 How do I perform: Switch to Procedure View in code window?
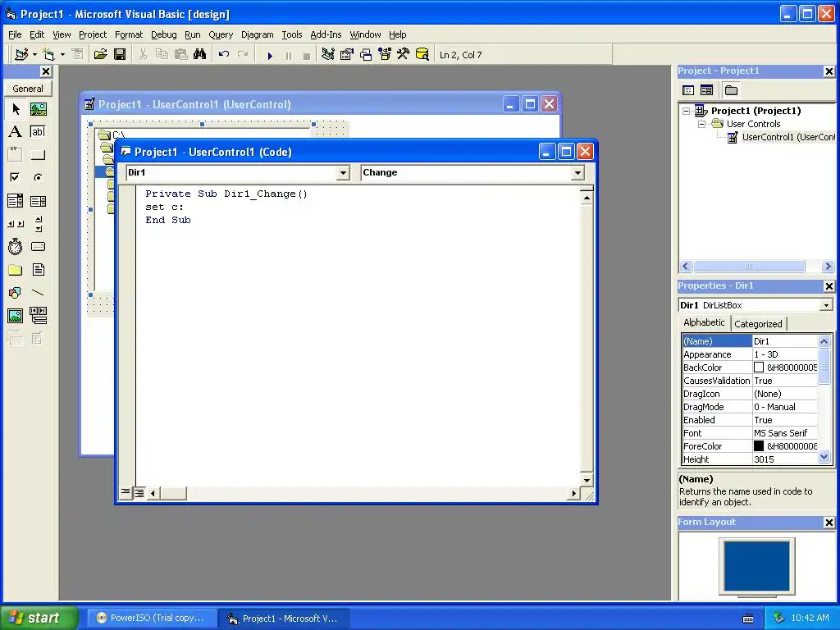click(126, 492)
